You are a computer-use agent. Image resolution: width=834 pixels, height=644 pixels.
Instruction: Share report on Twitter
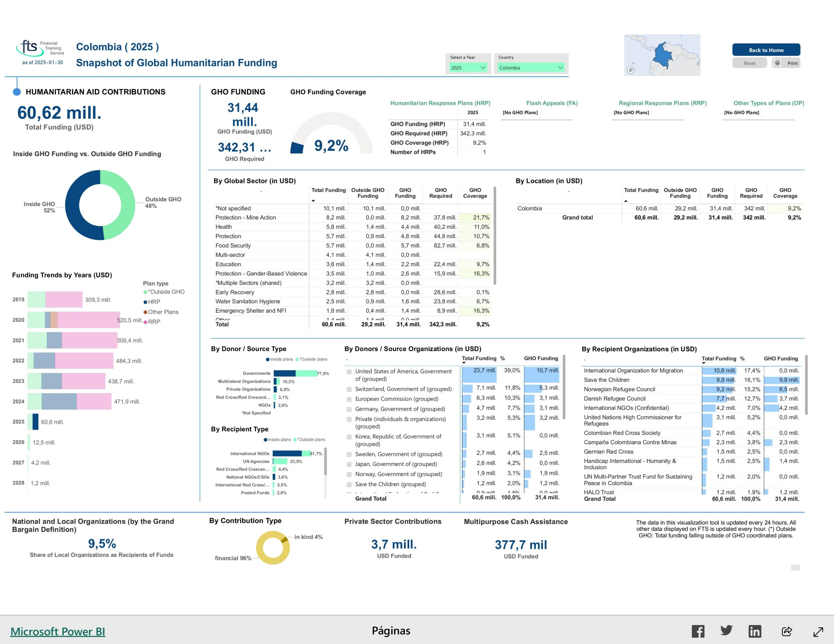tap(726, 630)
